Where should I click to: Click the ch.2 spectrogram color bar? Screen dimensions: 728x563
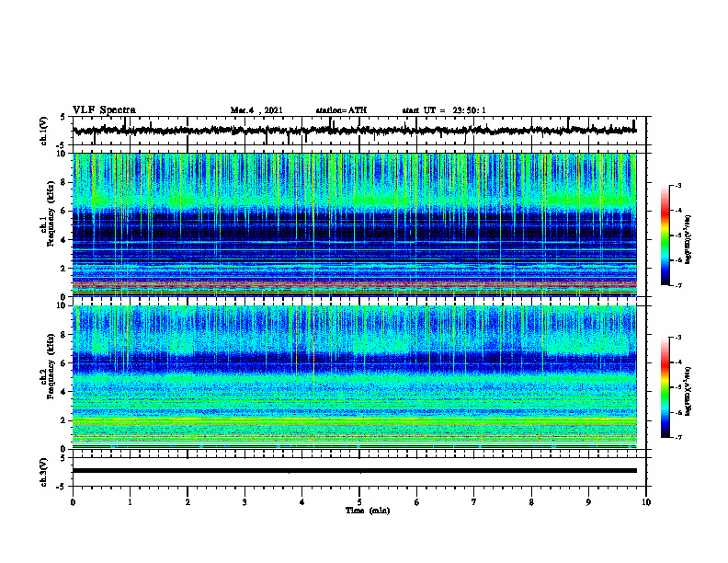665,387
